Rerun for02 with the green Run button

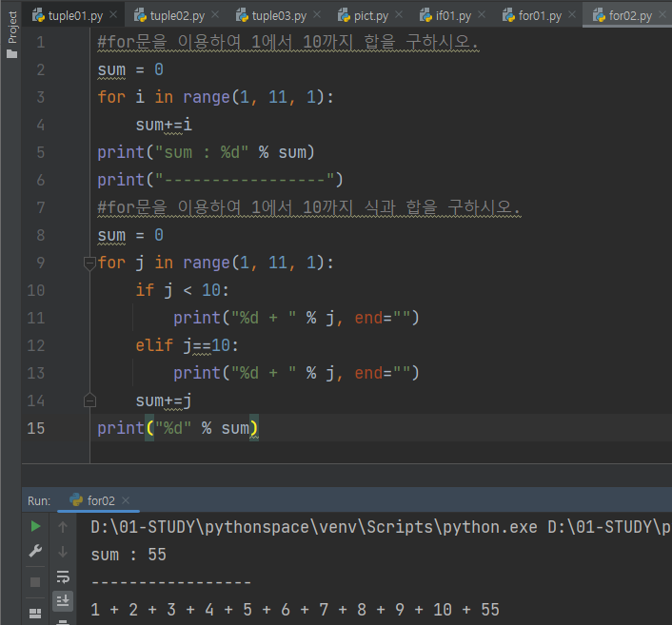point(35,526)
